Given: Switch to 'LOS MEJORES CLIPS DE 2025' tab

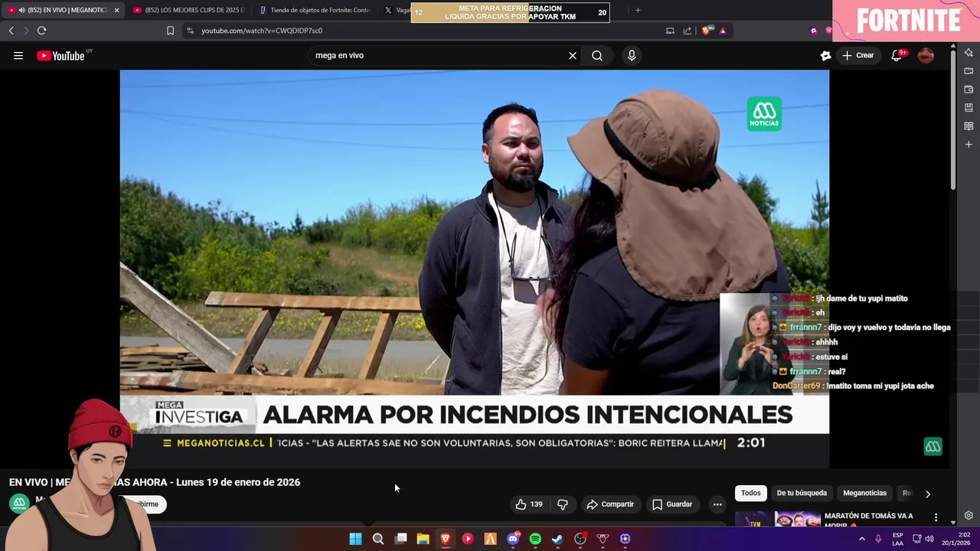Looking at the screenshot, I should (188, 11).
